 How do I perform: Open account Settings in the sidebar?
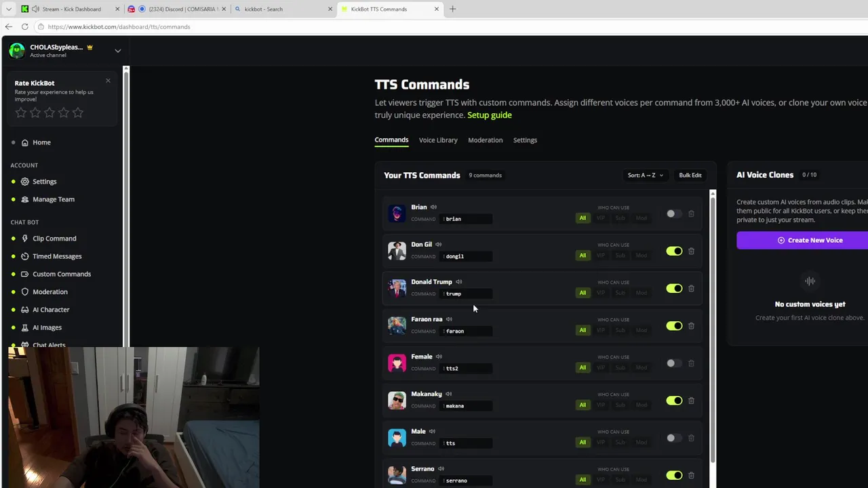tap(44, 182)
